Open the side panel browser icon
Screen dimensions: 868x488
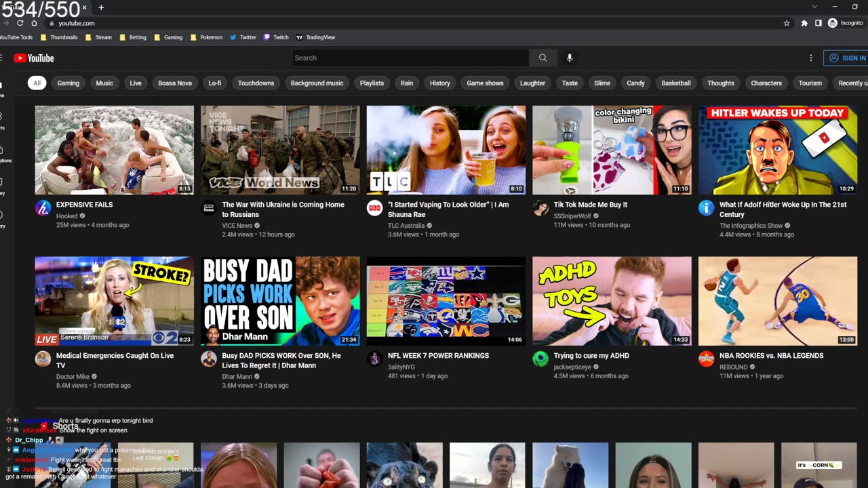818,23
